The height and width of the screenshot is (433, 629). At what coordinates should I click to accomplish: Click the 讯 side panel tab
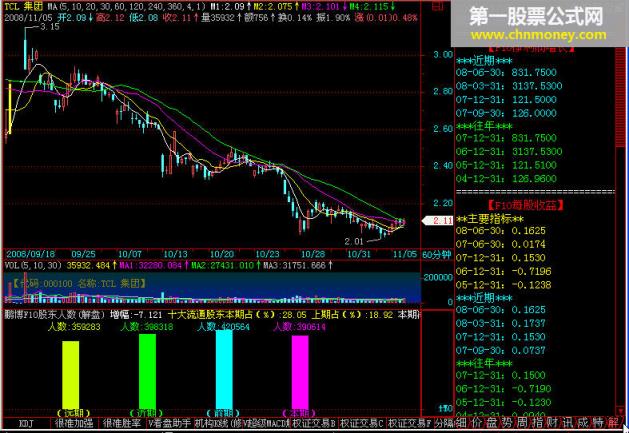pyautogui.click(x=568, y=422)
